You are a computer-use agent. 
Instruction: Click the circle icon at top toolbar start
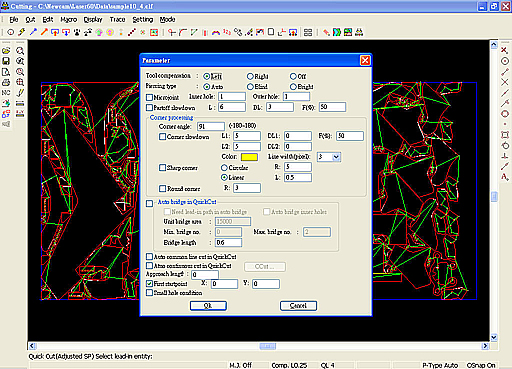pos(11,32)
